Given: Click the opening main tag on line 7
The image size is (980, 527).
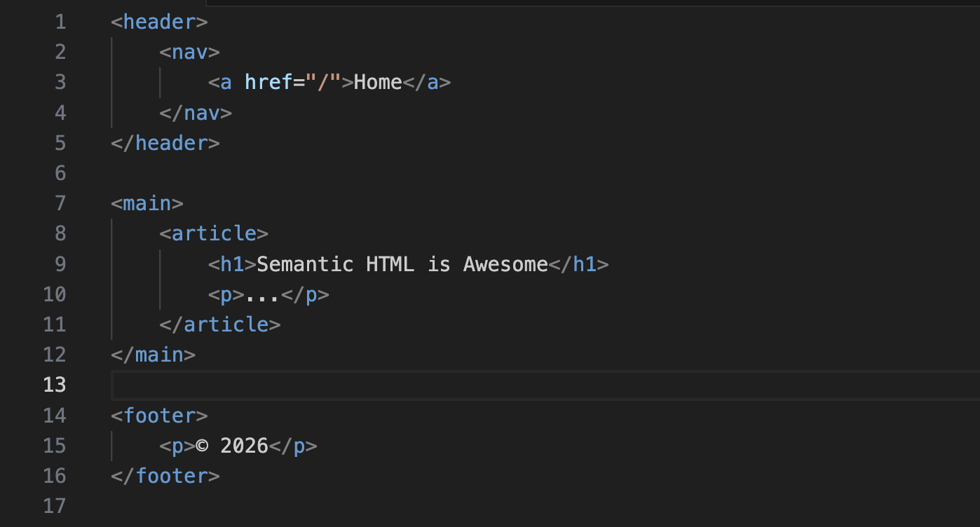Looking at the screenshot, I should click(x=147, y=203).
